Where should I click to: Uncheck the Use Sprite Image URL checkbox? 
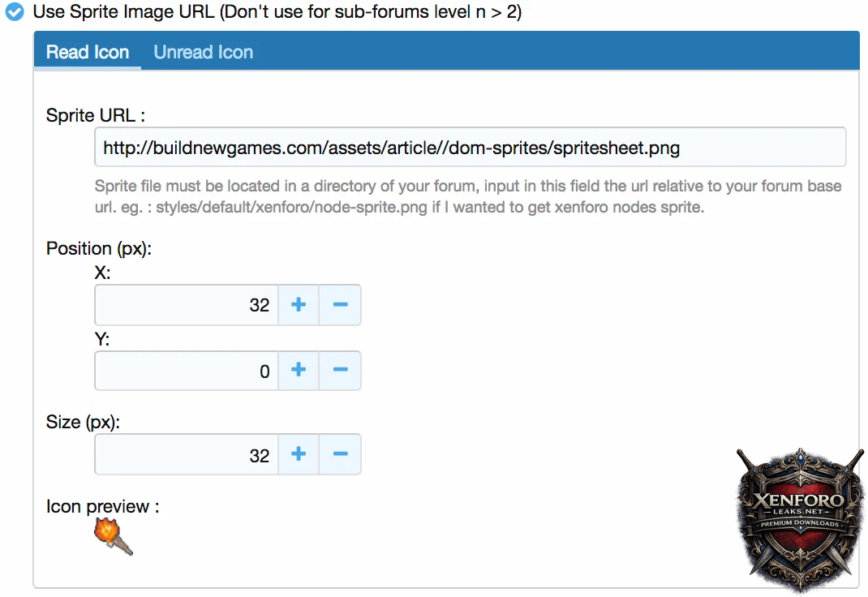15,13
